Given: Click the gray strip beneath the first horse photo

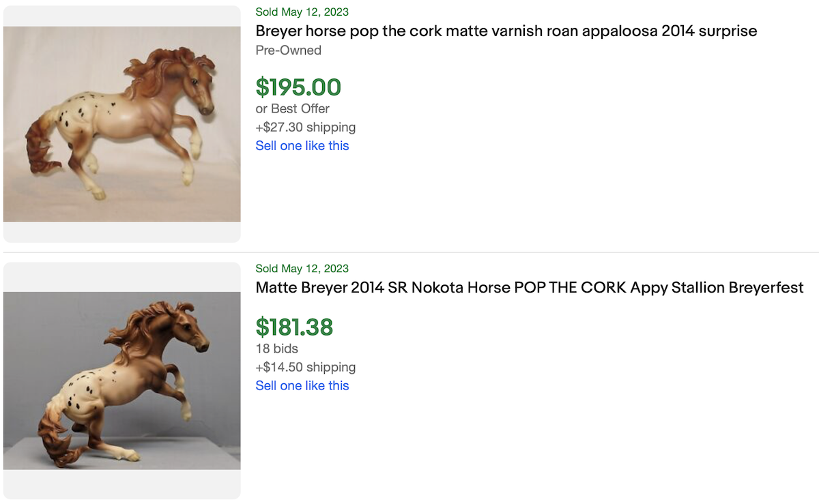Looking at the screenshot, I should (x=121, y=232).
